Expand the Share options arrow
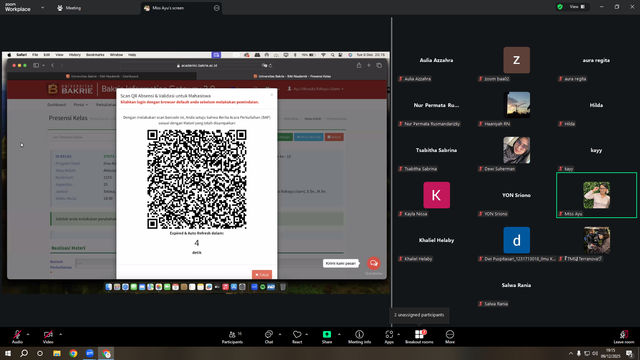The image size is (640, 360). click(339, 334)
